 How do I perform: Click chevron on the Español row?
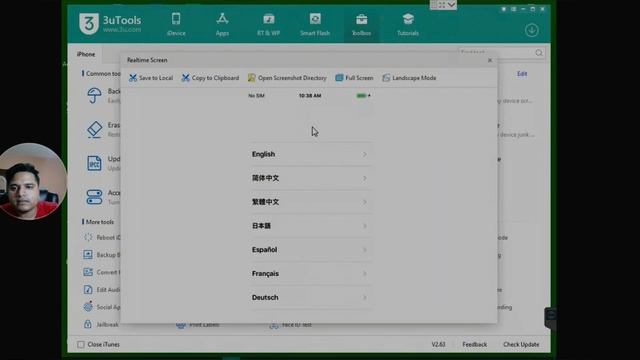(x=364, y=250)
